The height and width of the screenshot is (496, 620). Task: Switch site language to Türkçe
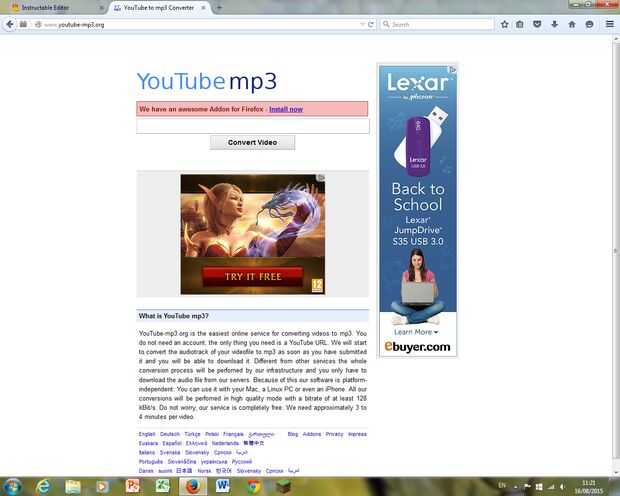[193, 434]
